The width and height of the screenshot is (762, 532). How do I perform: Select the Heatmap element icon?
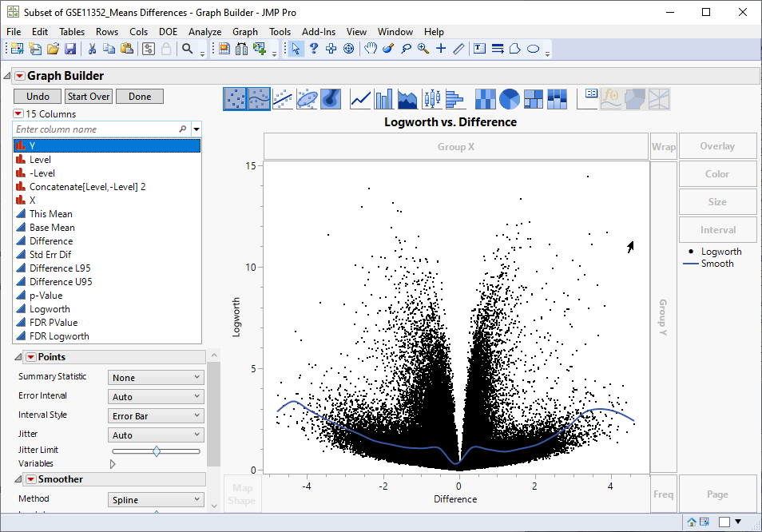click(486, 98)
